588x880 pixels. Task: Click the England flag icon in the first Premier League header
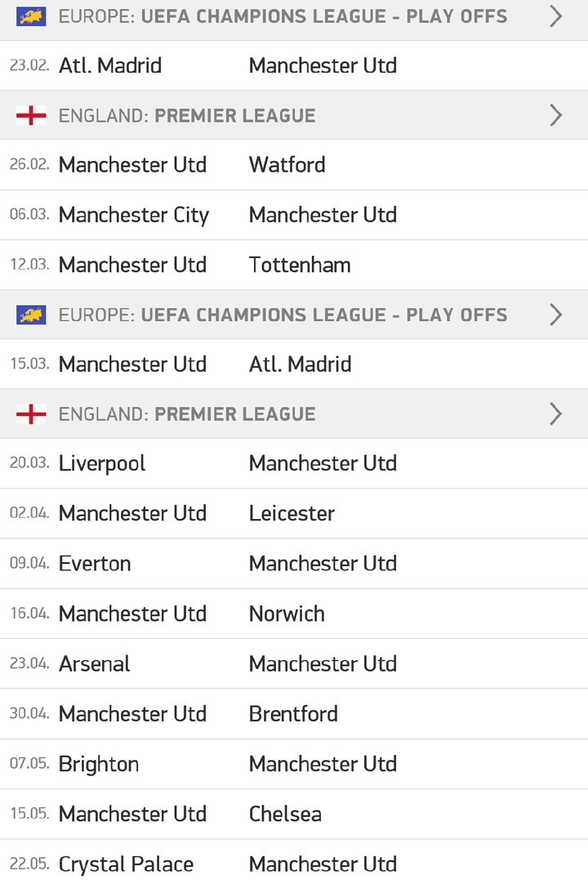31,115
